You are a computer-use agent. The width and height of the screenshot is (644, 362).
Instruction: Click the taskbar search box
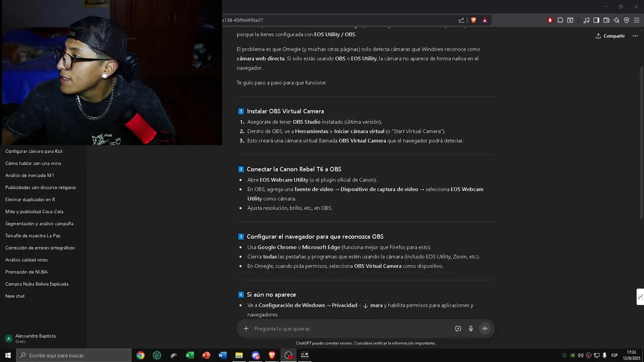74,355
